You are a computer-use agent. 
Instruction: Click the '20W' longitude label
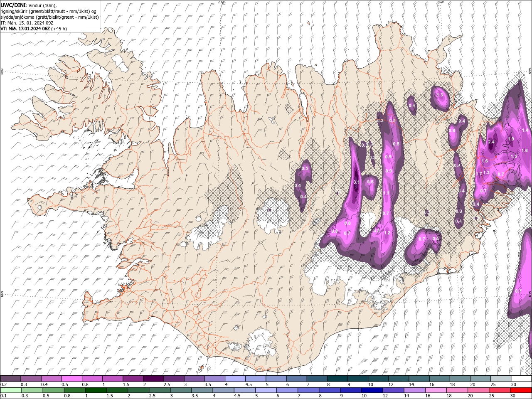click(x=221, y=2)
